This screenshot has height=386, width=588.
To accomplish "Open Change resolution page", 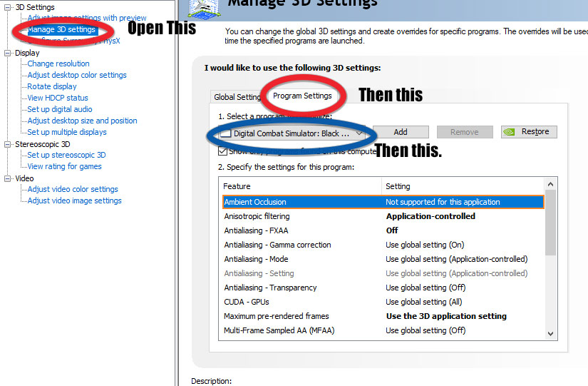I will click(58, 64).
